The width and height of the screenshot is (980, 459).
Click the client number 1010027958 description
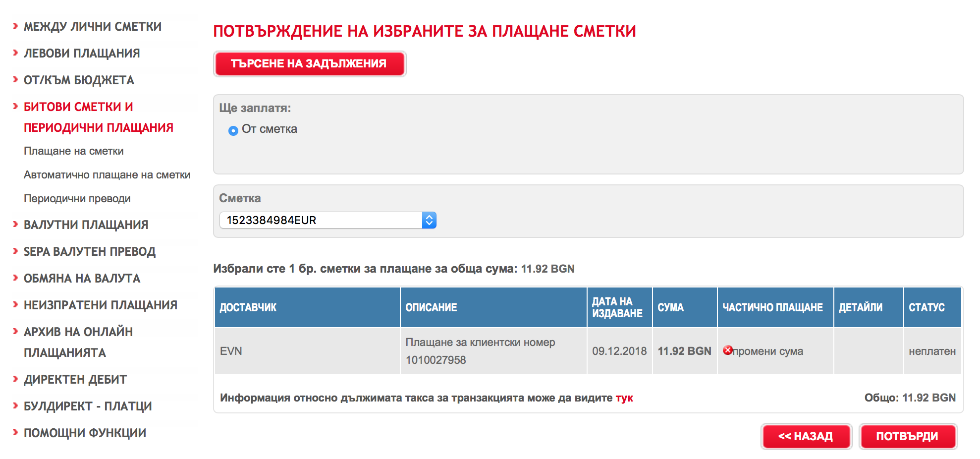(493, 351)
